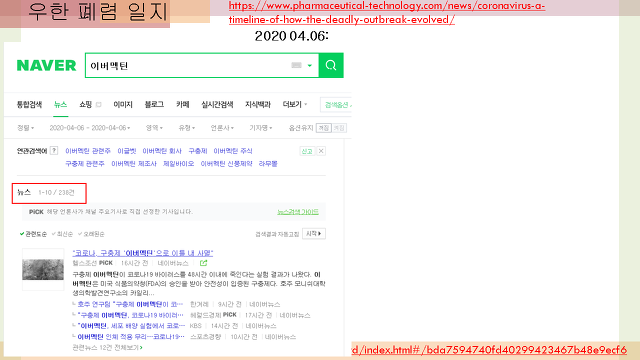Expand the 더보기 menu

[x=295, y=104]
